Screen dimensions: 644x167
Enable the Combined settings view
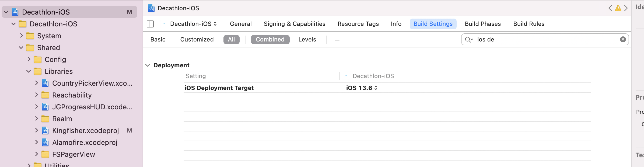(x=270, y=39)
